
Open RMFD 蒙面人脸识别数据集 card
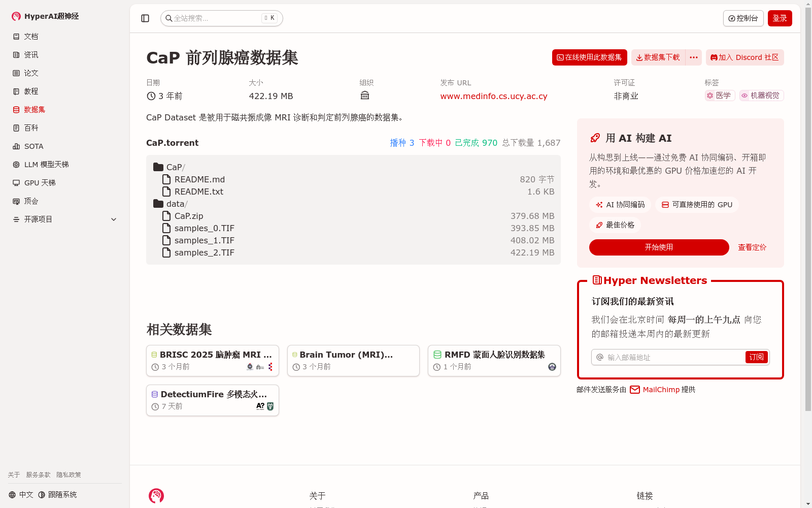click(x=494, y=361)
